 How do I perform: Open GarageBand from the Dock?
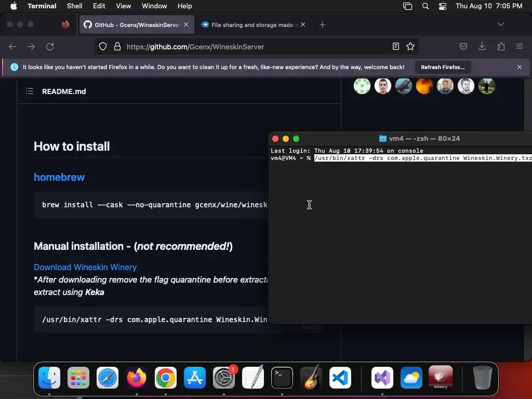pyautogui.click(x=311, y=378)
